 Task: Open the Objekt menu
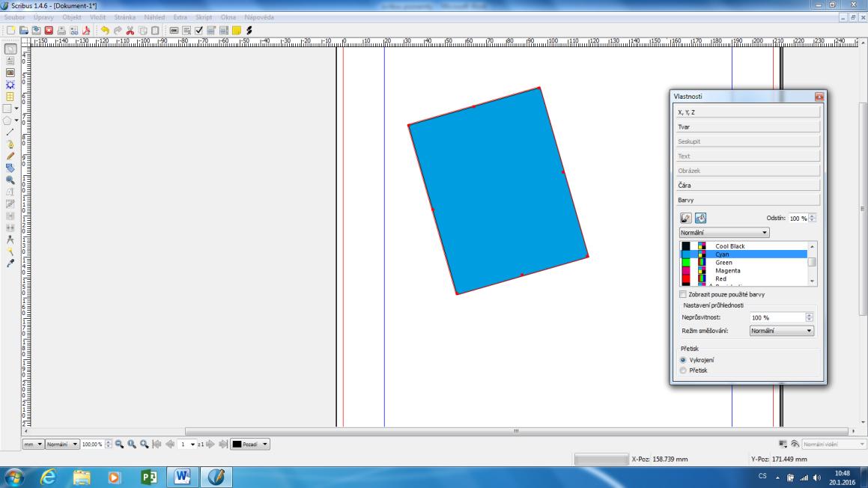pyautogui.click(x=72, y=17)
